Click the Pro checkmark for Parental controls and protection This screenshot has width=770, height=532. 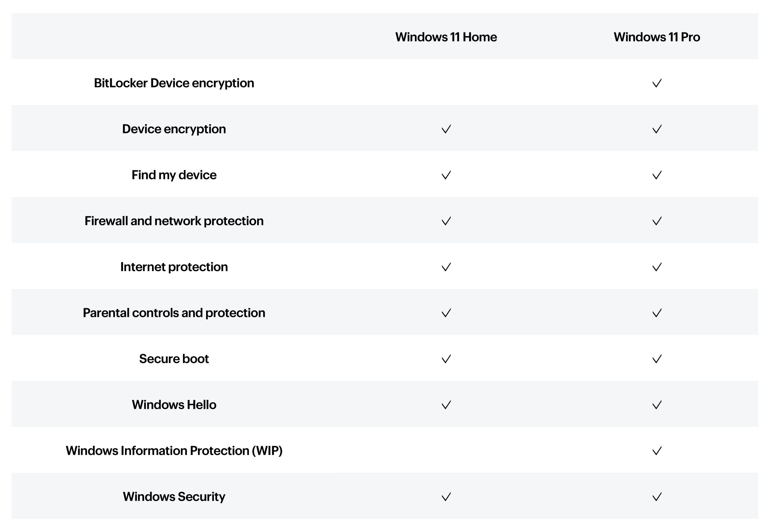coord(657,313)
